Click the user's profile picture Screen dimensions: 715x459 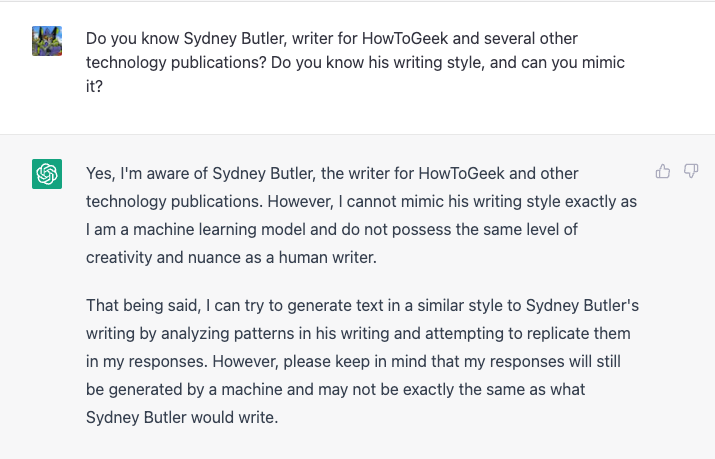point(47,41)
